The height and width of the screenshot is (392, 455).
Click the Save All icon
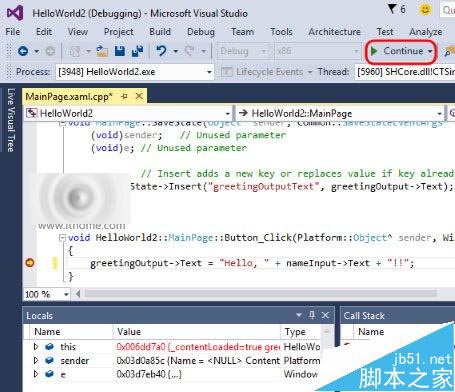pos(137,51)
